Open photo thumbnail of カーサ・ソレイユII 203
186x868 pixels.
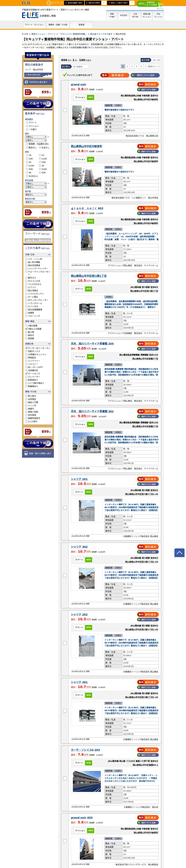(87, 781)
